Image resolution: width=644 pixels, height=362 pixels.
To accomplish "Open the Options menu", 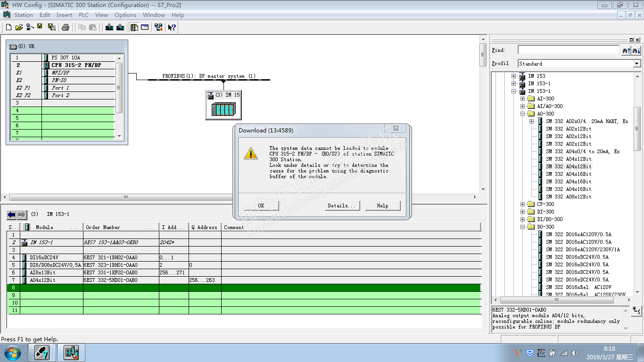I will [x=125, y=15].
